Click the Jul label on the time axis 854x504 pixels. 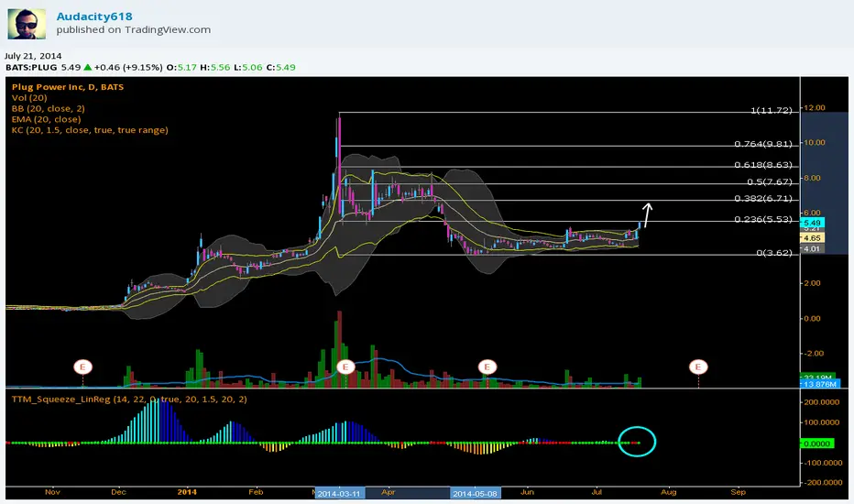coord(597,492)
